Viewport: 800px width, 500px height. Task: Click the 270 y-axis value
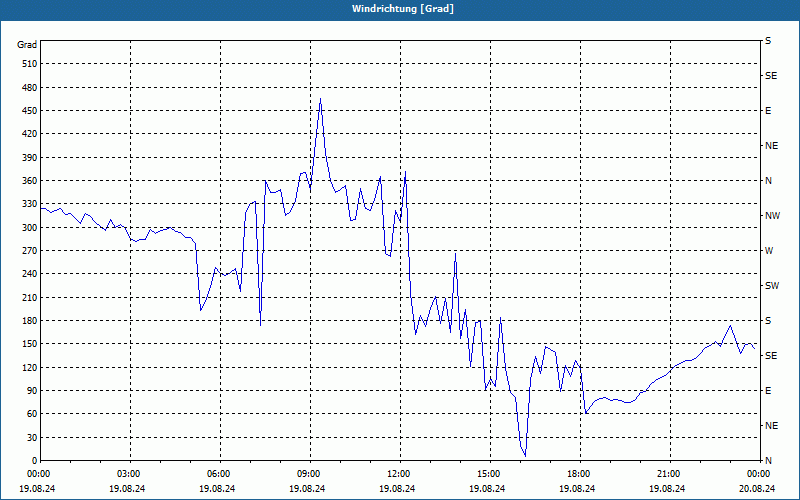pyautogui.click(x=30, y=251)
